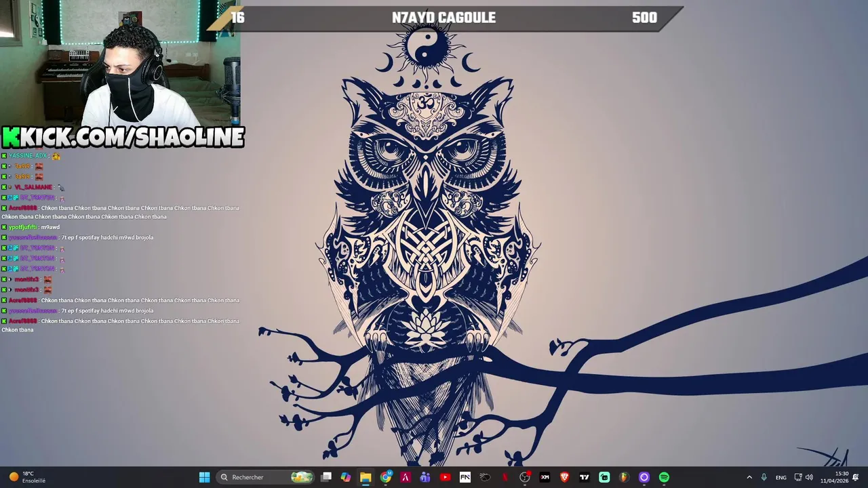Open the search highlight image in the search box
The height and width of the screenshot is (488, 868).
302,477
